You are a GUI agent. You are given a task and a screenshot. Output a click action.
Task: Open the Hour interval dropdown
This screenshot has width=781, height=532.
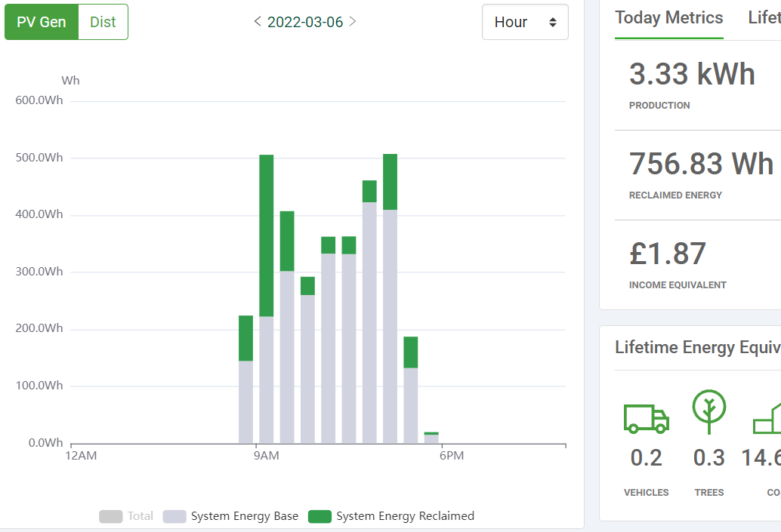(x=525, y=22)
